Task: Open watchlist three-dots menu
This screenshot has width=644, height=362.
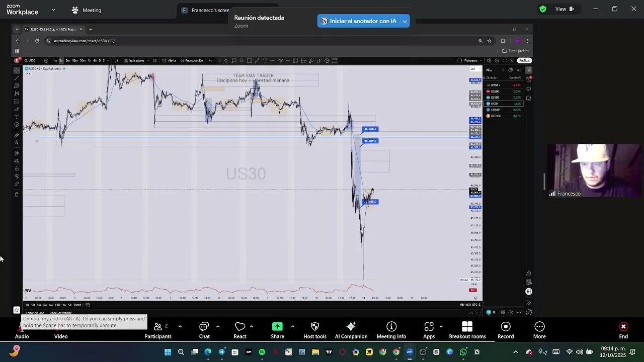Action: [x=519, y=70]
